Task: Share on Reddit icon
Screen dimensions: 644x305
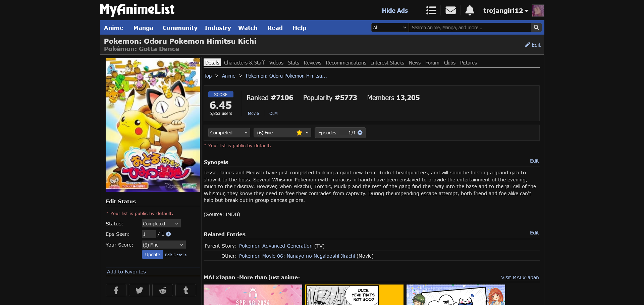Action: 163,290
